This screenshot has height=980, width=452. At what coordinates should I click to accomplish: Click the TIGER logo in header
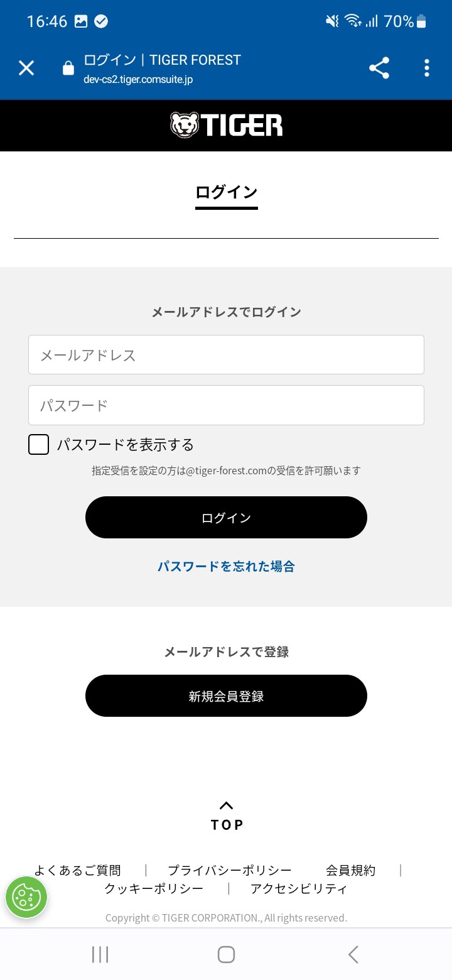click(226, 125)
